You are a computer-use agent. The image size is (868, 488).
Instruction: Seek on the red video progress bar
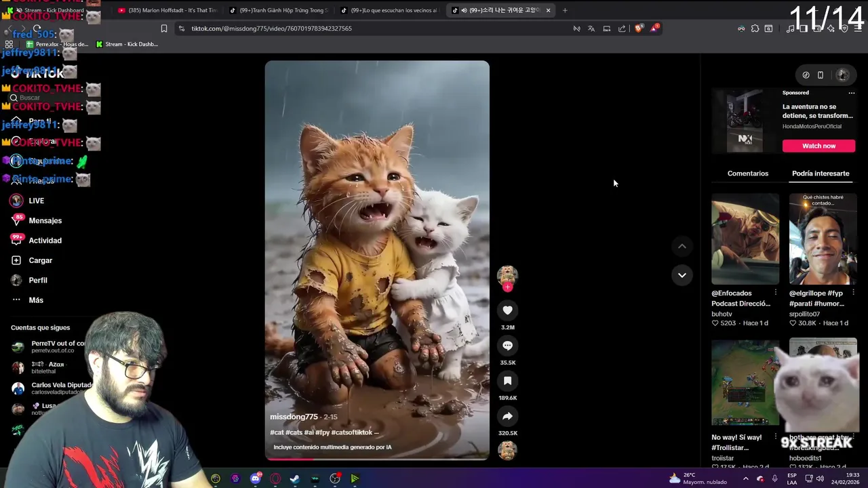click(x=377, y=459)
